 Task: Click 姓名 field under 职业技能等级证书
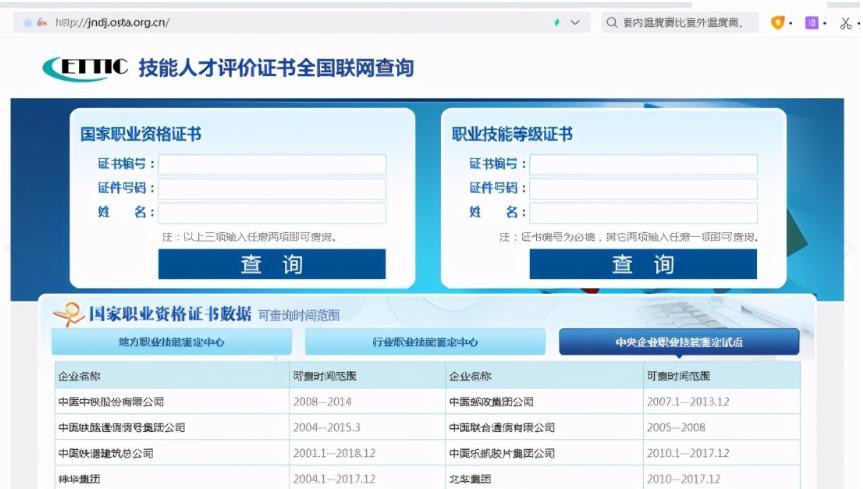[643, 213]
